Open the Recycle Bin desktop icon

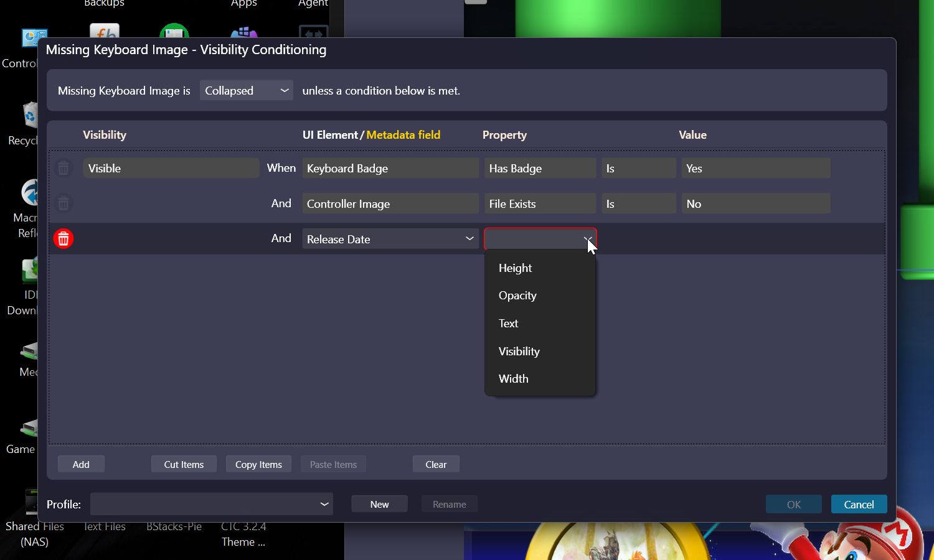click(29, 117)
